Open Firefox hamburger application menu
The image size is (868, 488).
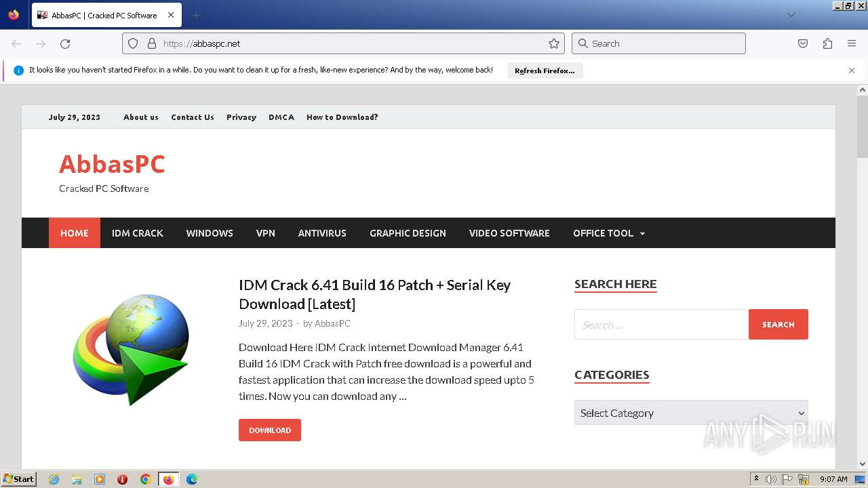click(852, 43)
